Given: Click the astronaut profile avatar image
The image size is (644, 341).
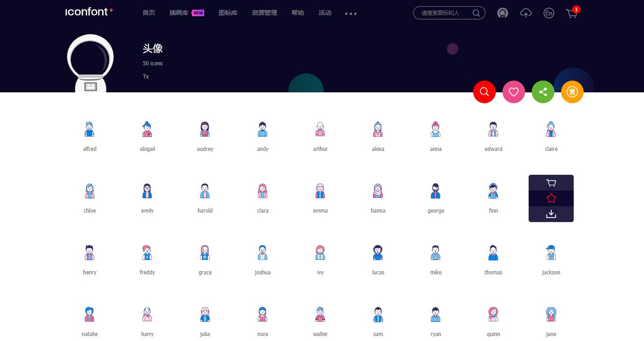Looking at the screenshot, I should pyautogui.click(x=90, y=63).
